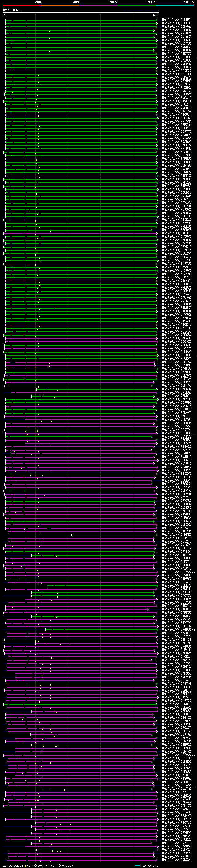
Task: Click the red 20% identity legend segment
Action: click(x=22, y=6)
